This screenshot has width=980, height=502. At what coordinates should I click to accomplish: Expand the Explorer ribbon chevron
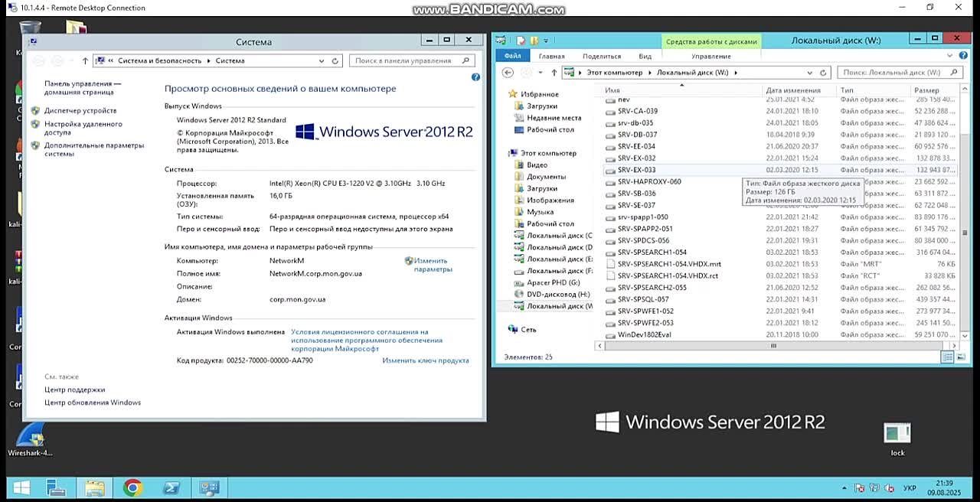[x=951, y=56]
